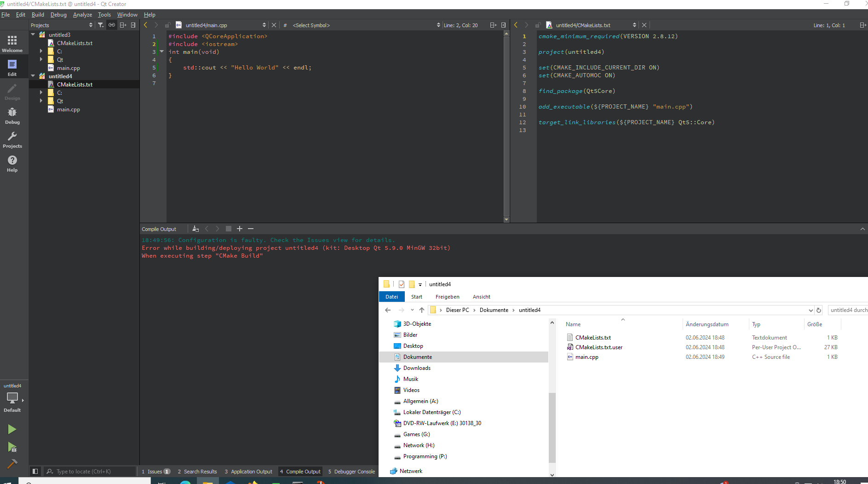Click the Type to locate field
868x484 pixels.
click(90, 472)
